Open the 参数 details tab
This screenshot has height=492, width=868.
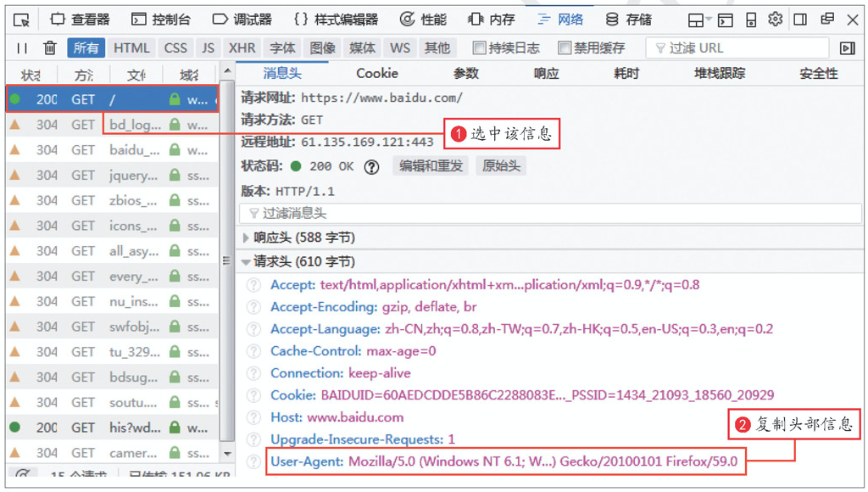click(466, 73)
